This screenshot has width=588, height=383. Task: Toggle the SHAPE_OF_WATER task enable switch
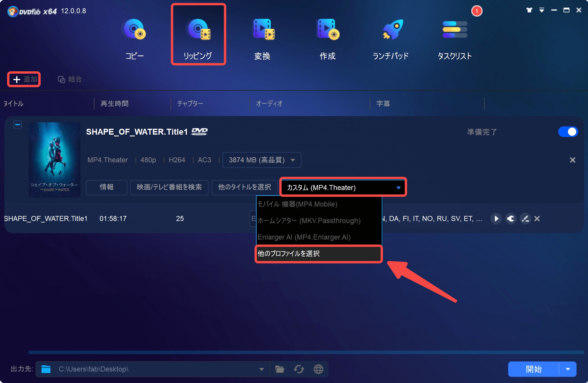coord(568,132)
